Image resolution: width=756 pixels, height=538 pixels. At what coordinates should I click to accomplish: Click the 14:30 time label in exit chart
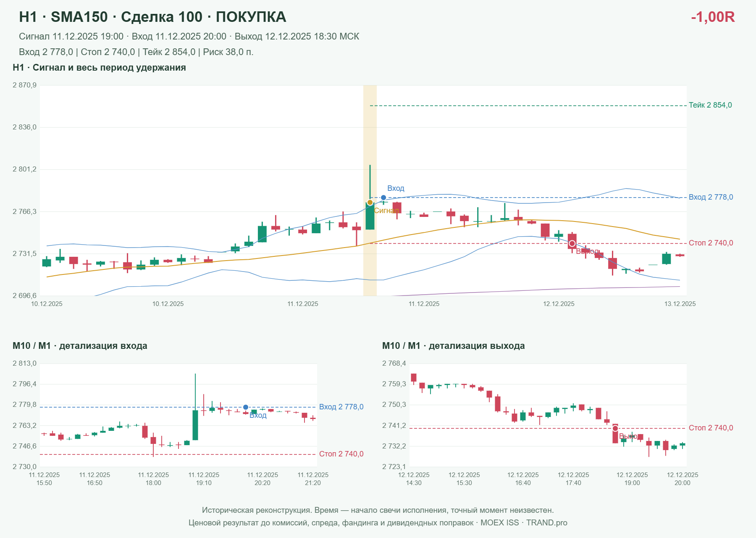(414, 483)
